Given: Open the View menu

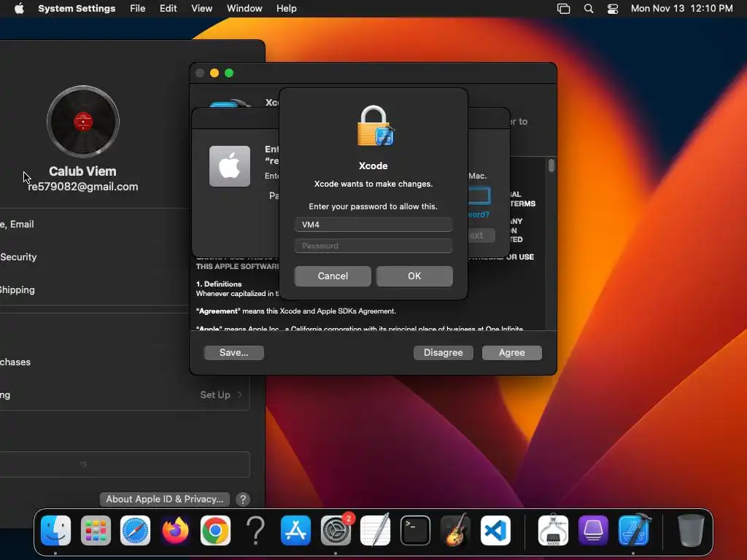Looking at the screenshot, I should point(201,9).
